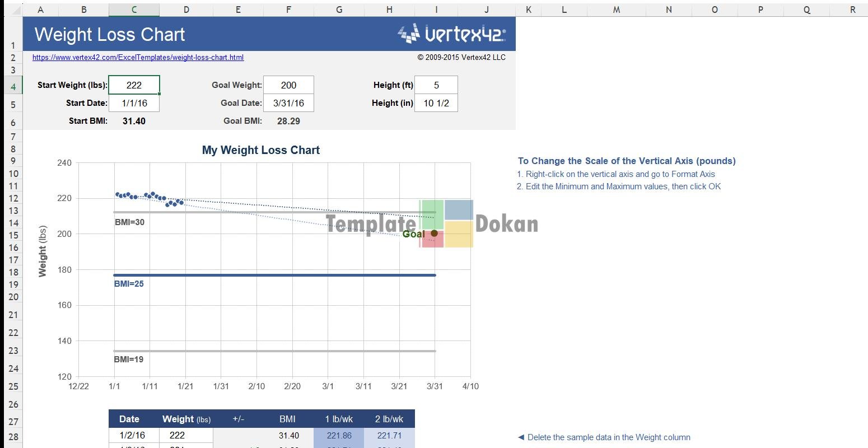
Task: Select the row 4 header
Action: [13, 87]
